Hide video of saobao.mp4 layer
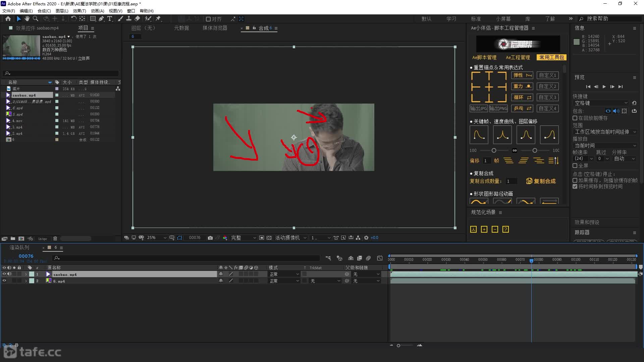This screenshot has width=644, height=362. (x=4, y=274)
